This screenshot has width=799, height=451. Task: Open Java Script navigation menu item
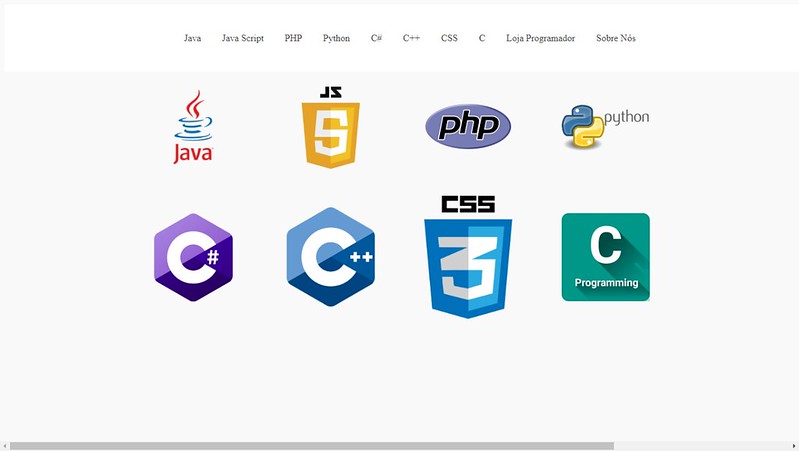coord(243,38)
